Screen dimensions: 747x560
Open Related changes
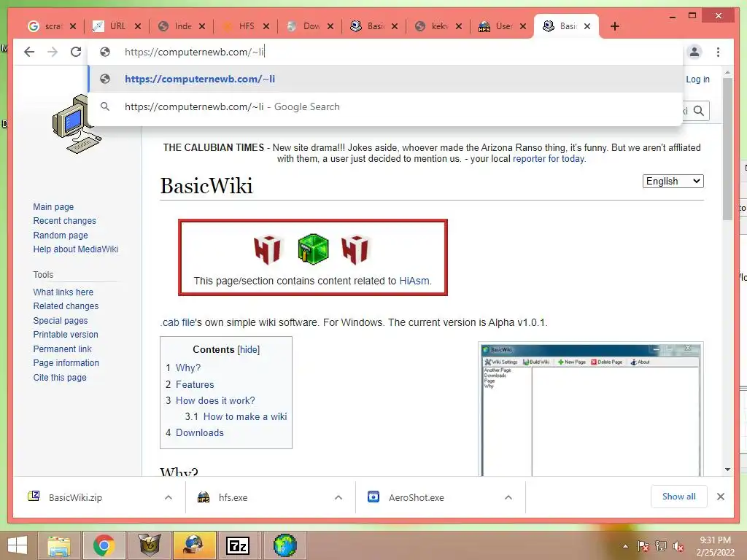(x=66, y=306)
